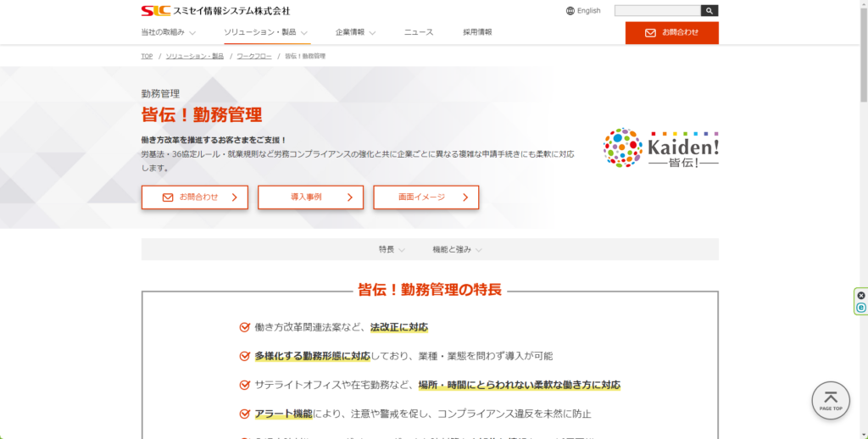Screen dimensions: 868x439
Task: Click the 法改正に対応 highlighted text
Action: 399,327
